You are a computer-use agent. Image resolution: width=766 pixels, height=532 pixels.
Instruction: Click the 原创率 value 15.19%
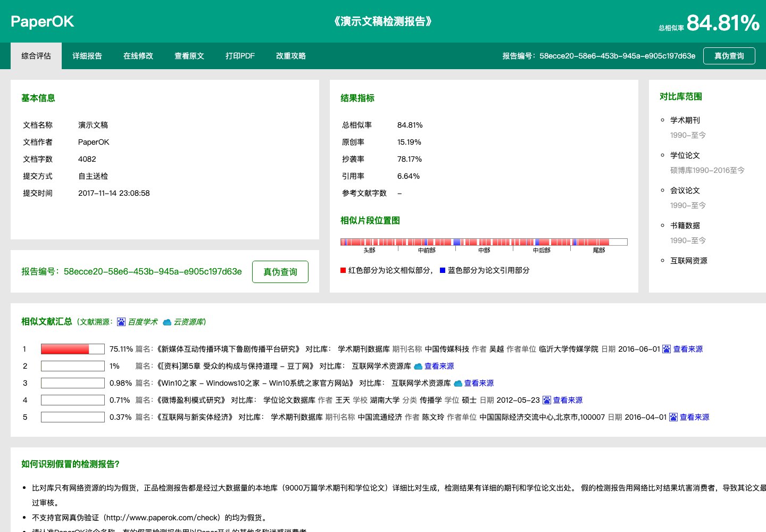click(x=409, y=142)
